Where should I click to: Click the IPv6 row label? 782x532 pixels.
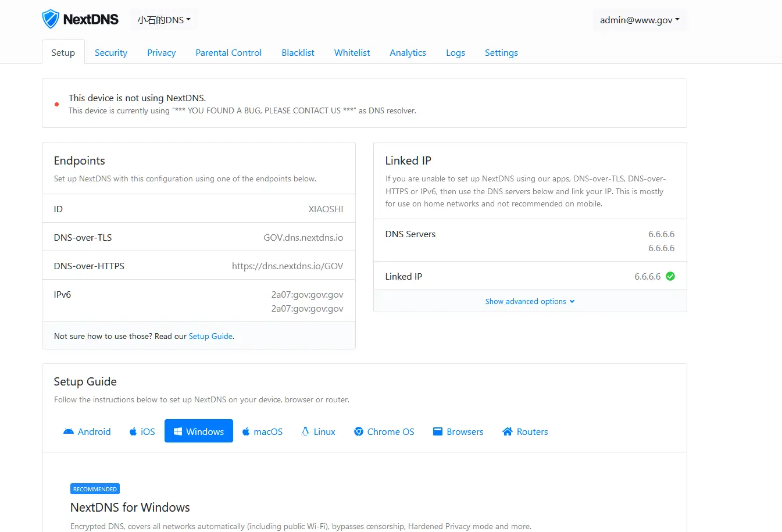(x=62, y=294)
